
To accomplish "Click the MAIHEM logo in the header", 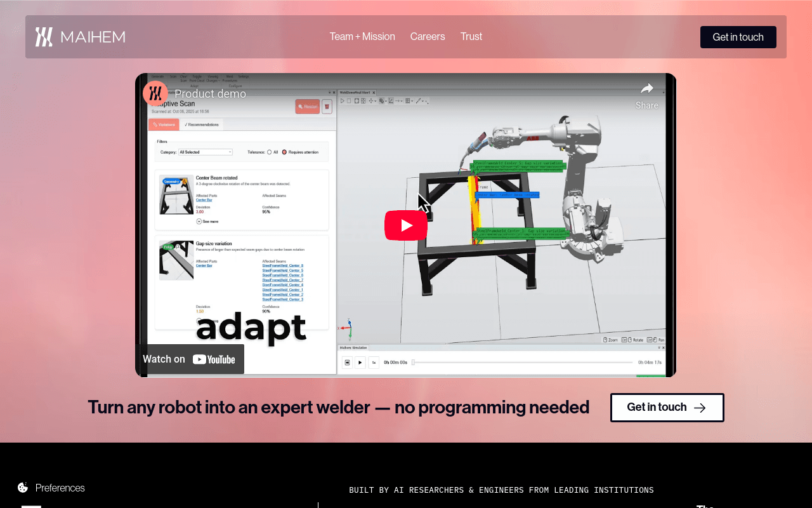I will click(x=80, y=37).
